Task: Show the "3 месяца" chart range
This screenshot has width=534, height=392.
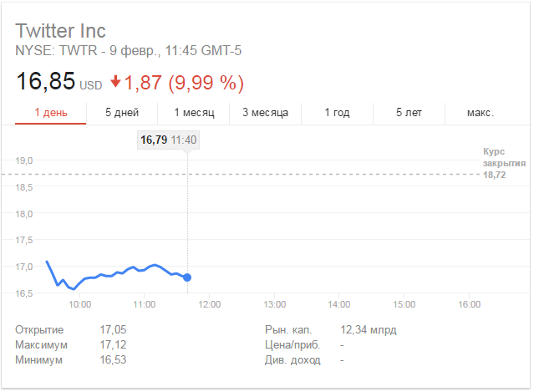Action: 265,112
